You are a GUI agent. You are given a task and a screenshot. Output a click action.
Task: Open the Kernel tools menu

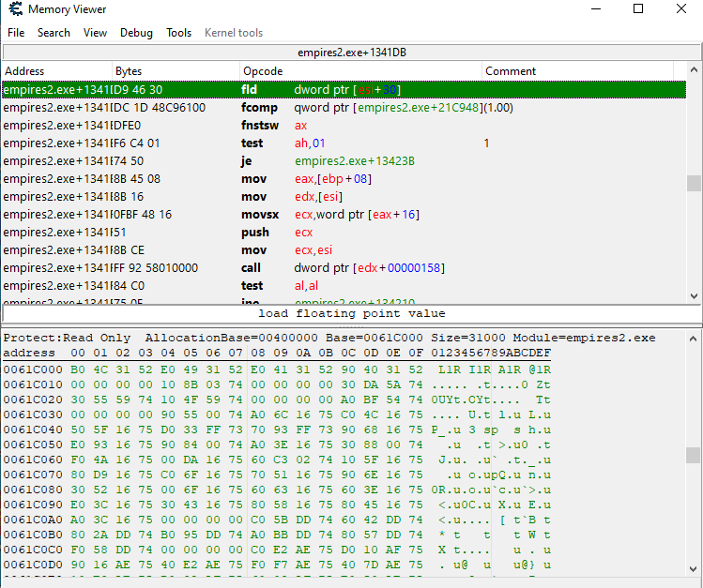234,33
